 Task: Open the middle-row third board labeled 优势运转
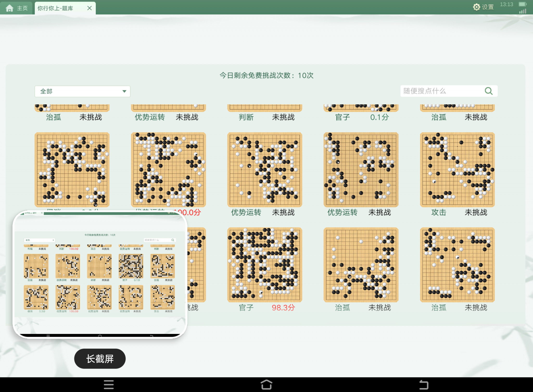265,170
